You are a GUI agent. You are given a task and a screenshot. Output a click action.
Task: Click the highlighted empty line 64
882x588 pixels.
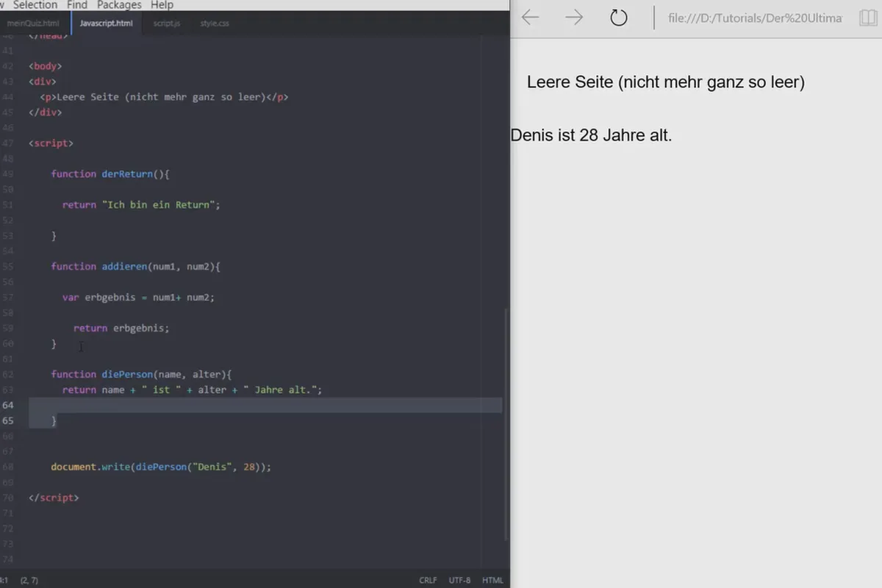coord(265,405)
